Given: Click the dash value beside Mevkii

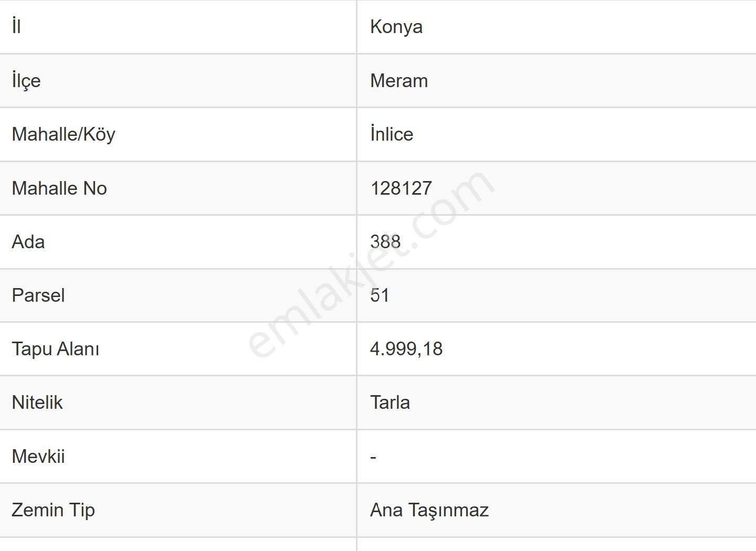Looking at the screenshot, I should 373,457.
